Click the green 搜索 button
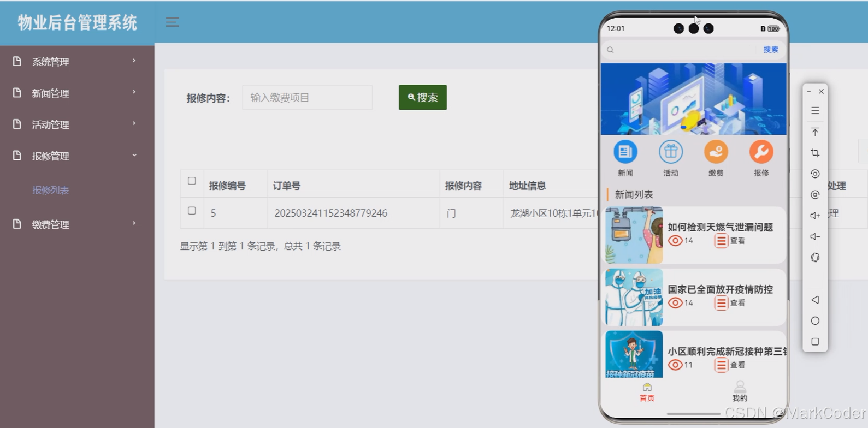The height and width of the screenshot is (428, 868). pos(423,97)
